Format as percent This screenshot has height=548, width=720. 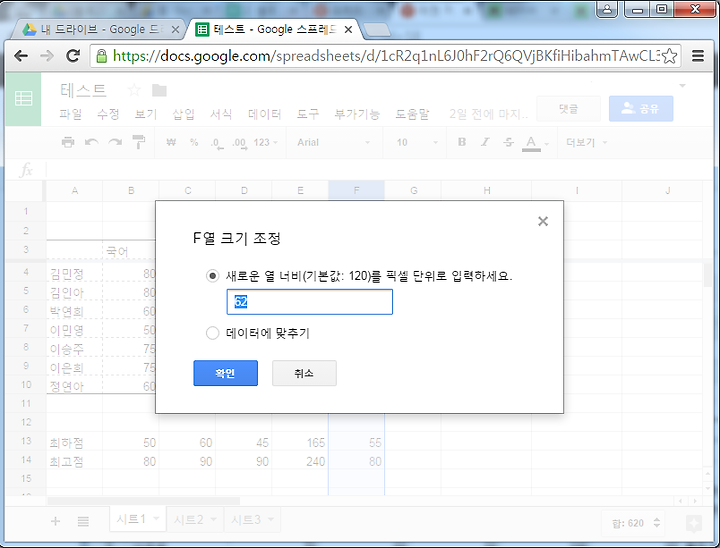pos(194,142)
